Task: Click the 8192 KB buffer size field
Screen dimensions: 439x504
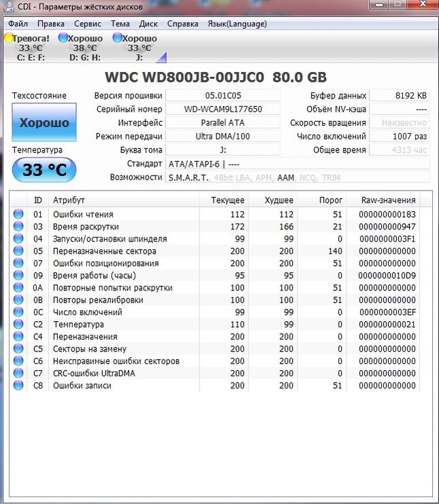Action: (400, 95)
